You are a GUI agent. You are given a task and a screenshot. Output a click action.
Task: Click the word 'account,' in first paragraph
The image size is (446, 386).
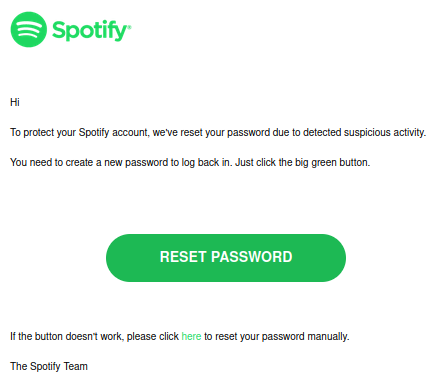coord(130,132)
